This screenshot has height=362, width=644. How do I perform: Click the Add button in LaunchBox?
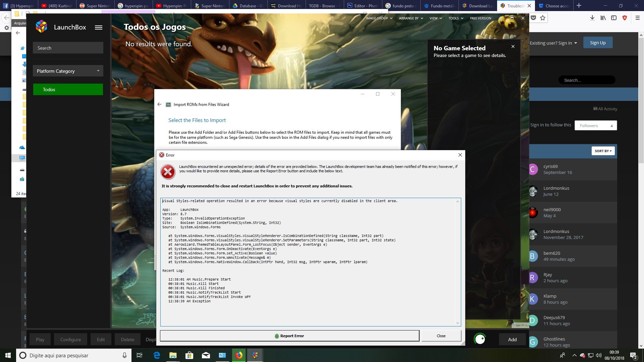pyautogui.click(x=512, y=339)
